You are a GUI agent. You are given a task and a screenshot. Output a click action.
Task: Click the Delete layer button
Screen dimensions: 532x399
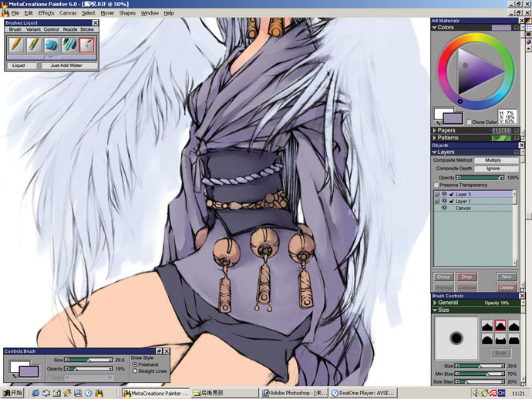(507, 287)
